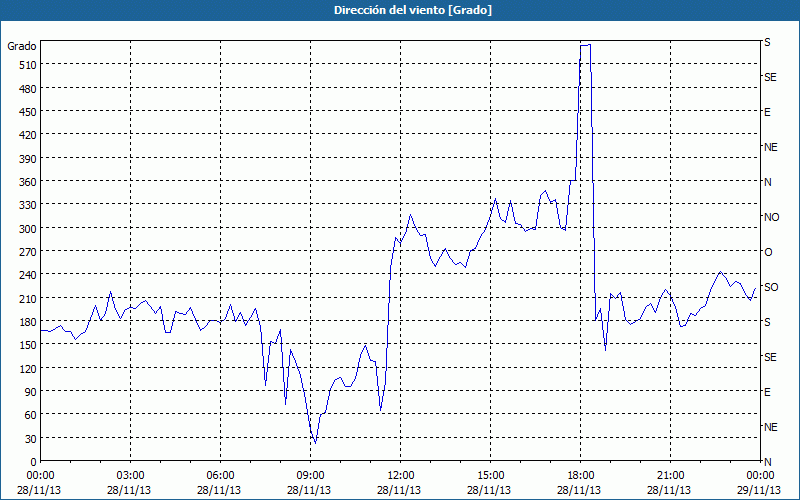800x500 pixels.
Task: Click the 03:00 time label
Action: pyautogui.click(x=131, y=476)
